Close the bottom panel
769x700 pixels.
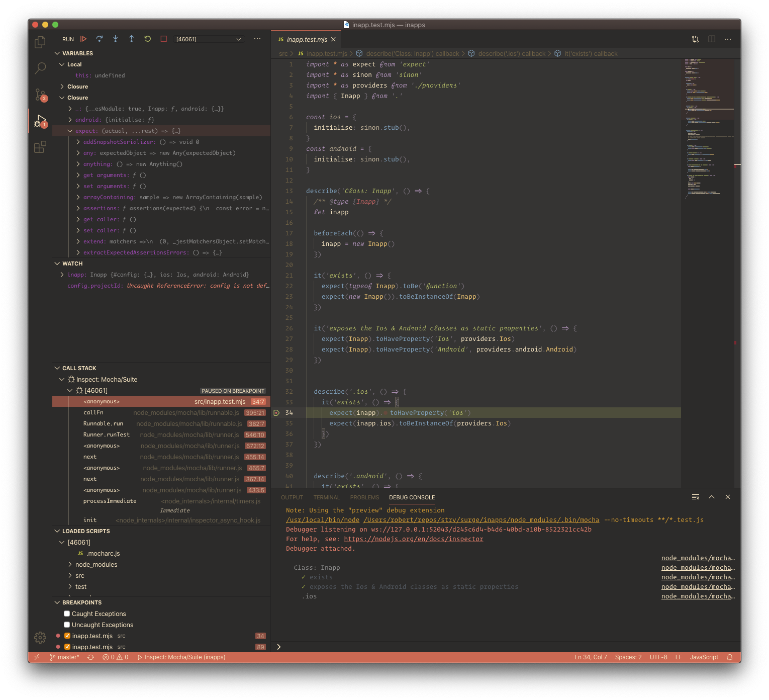click(x=728, y=497)
